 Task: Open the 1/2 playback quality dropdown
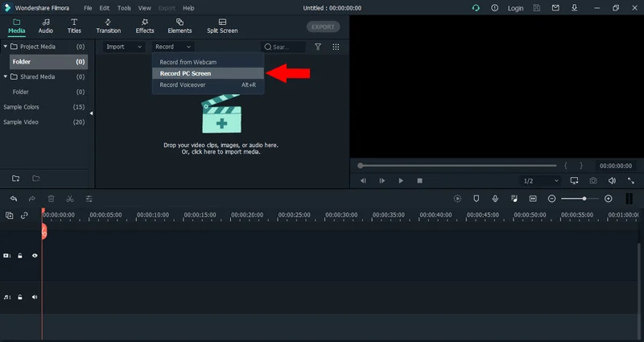tap(540, 180)
